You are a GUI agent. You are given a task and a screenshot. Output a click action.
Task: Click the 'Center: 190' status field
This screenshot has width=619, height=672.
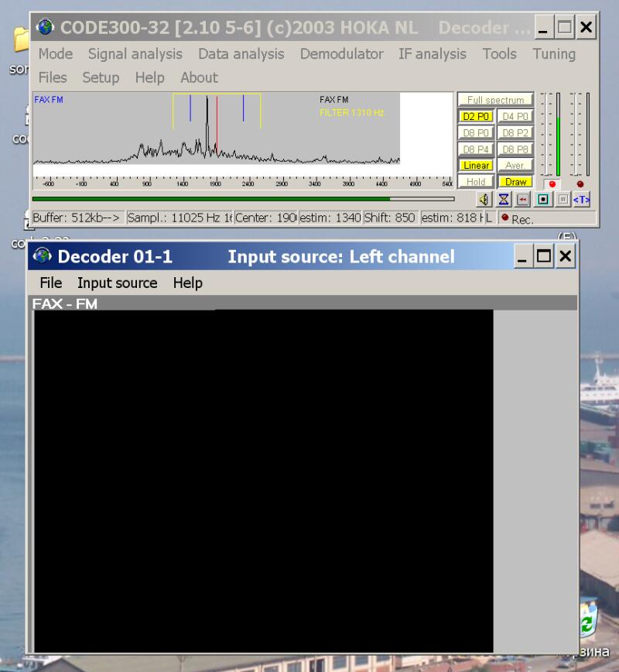pyautogui.click(x=265, y=218)
